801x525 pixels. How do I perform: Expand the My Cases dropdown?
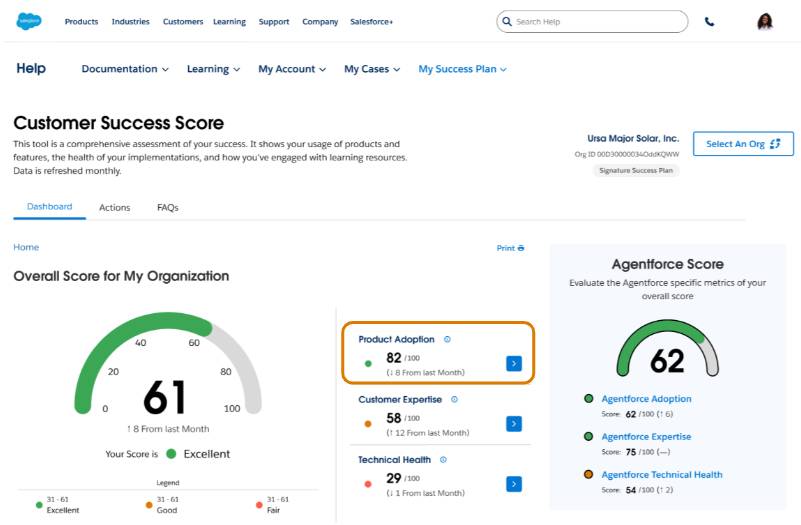(372, 69)
